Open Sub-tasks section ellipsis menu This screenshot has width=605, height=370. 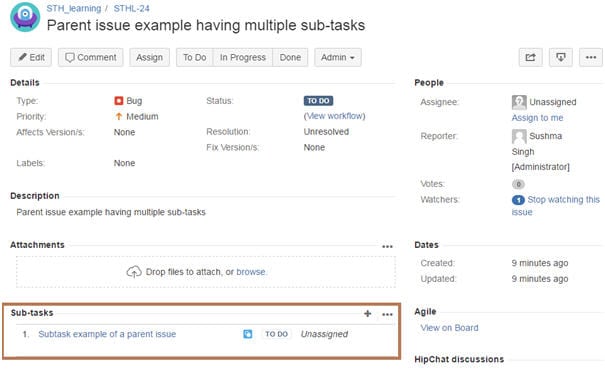387,314
